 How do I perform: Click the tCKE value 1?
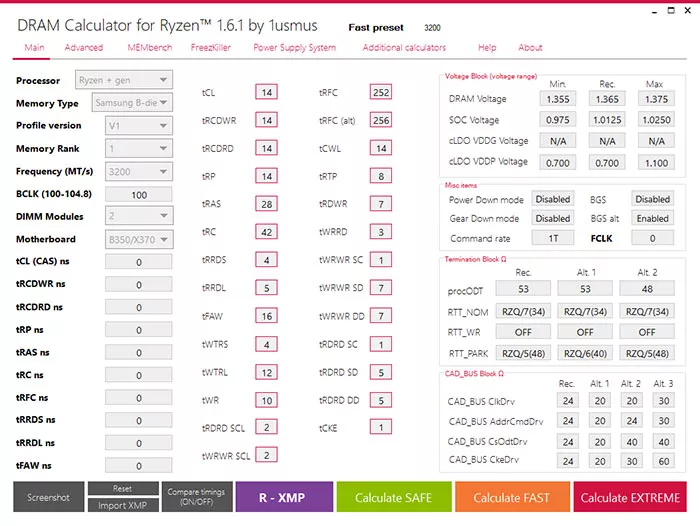pos(381,427)
